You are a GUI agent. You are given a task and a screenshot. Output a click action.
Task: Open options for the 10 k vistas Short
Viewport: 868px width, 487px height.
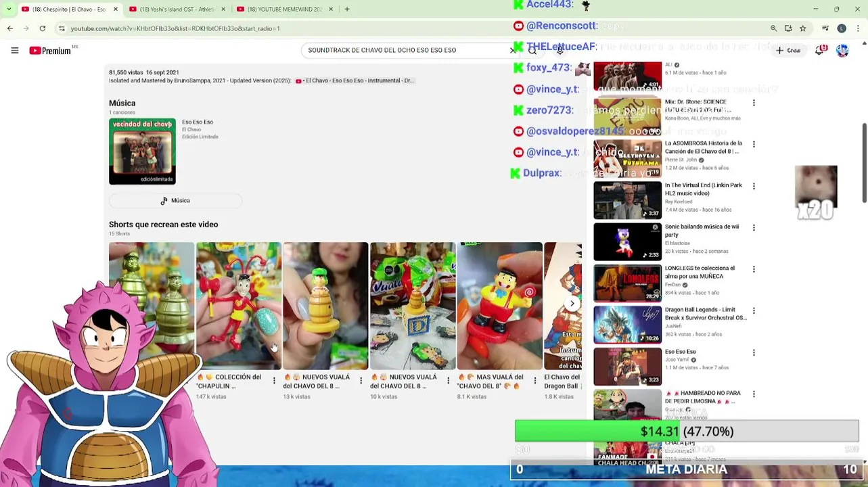pyautogui.click(x=448, y=381)
